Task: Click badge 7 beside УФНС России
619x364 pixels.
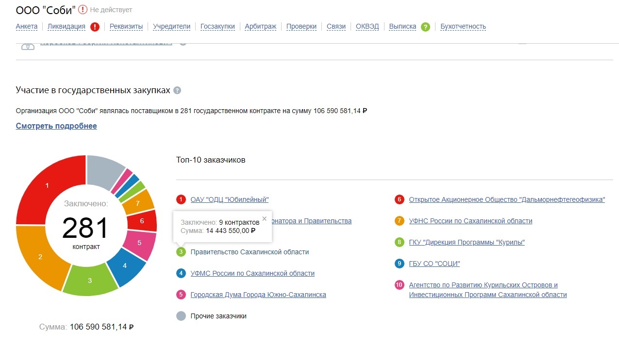Action: coord(400,221)
